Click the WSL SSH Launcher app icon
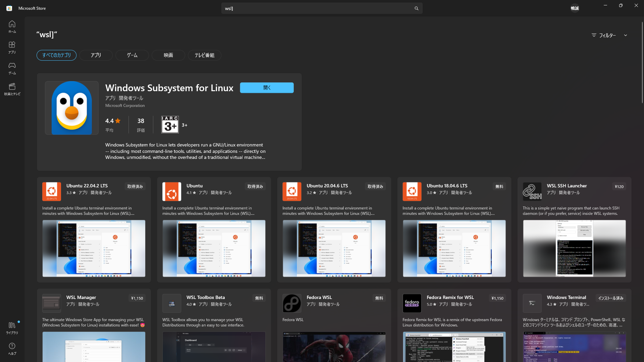The width and height of the screenshot is (644, 362). (x=532, y=191)
